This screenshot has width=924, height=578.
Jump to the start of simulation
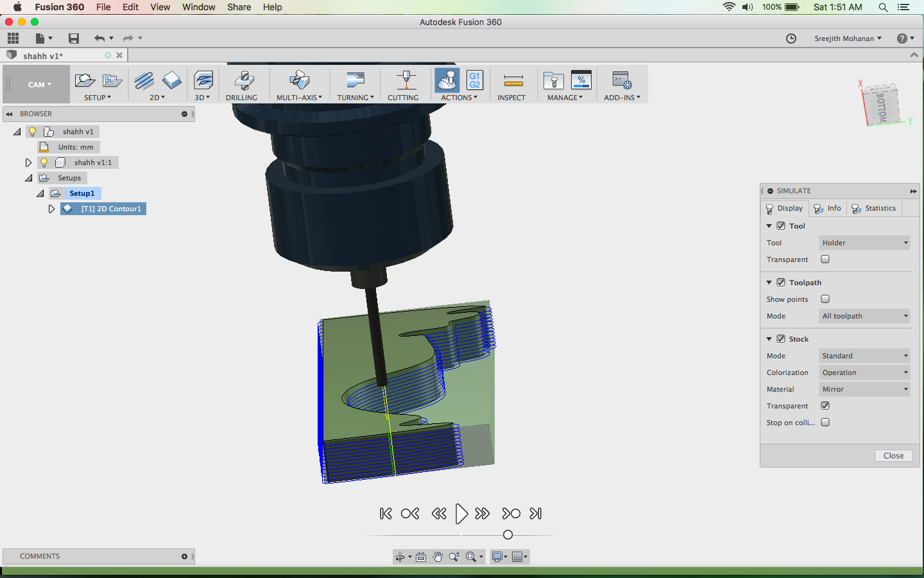coord(386,514)
